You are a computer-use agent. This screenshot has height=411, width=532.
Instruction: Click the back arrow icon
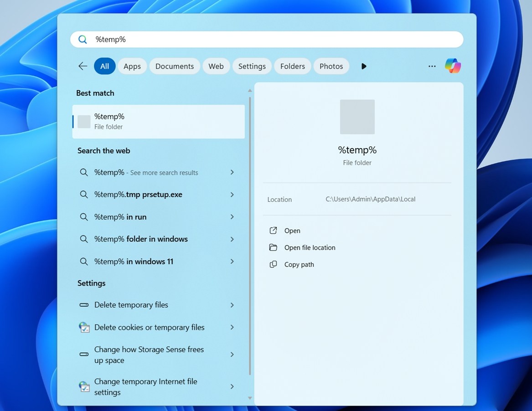coord(83,66)
